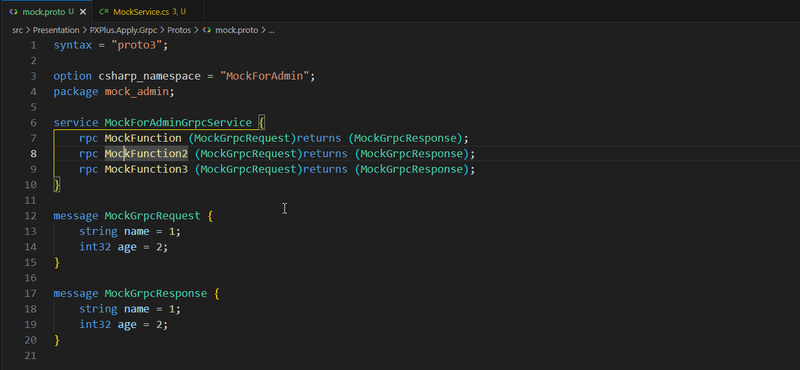Click the int32 type on line 14
This screenshot has width=800, height=370.
(95, 247)
